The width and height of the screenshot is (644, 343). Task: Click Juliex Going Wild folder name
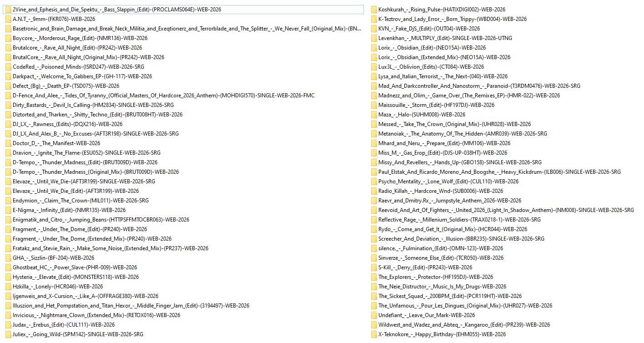[78, 334]
